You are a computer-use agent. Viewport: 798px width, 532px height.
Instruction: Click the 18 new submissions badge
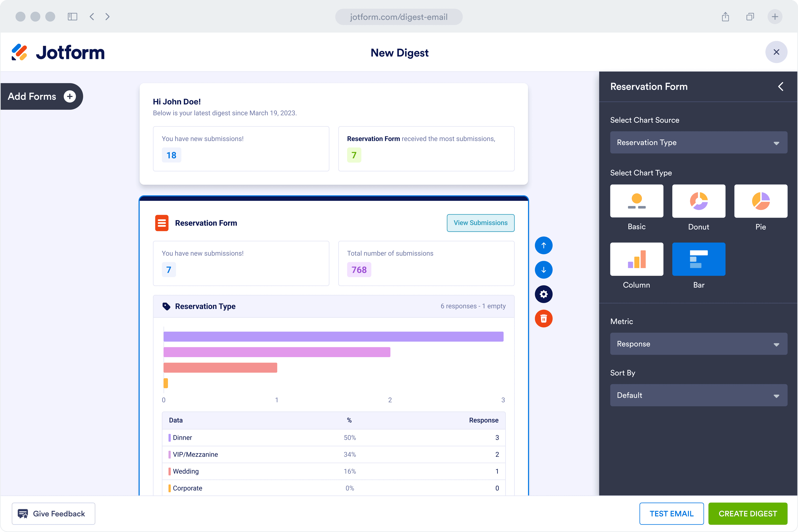[171, 155]
